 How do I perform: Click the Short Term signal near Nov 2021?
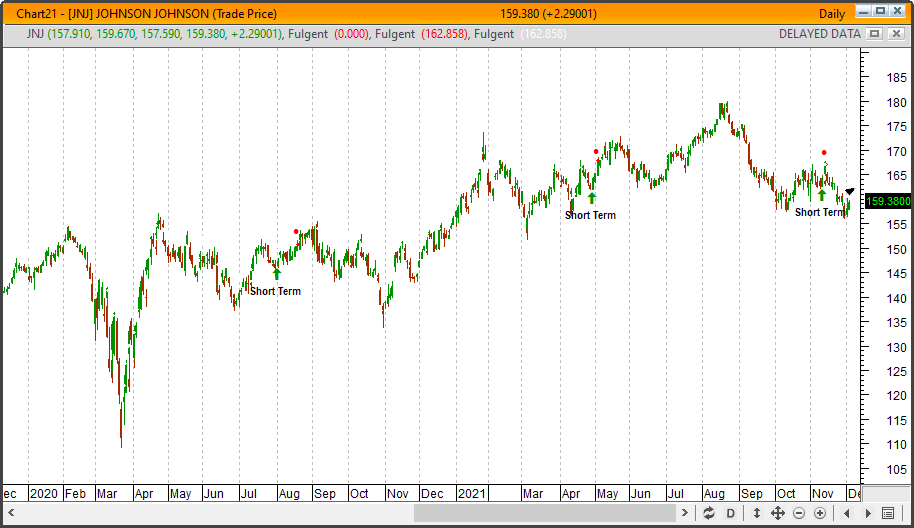tap(820, 212)
